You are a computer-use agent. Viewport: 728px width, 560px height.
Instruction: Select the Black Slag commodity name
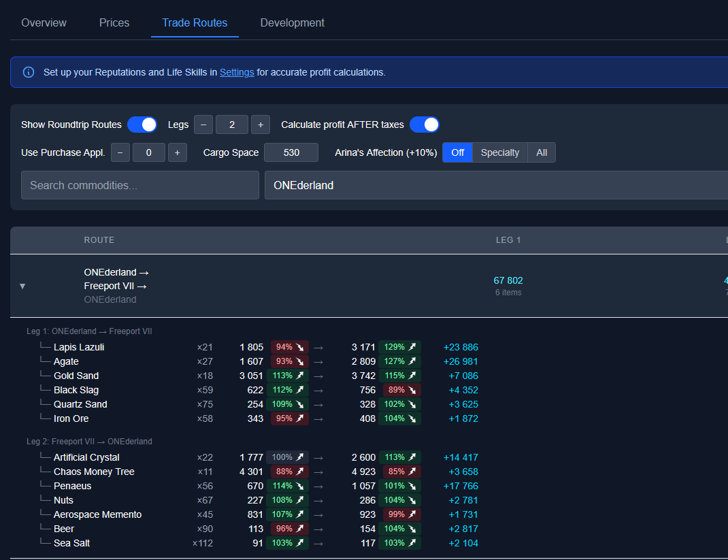pos(76,390)
